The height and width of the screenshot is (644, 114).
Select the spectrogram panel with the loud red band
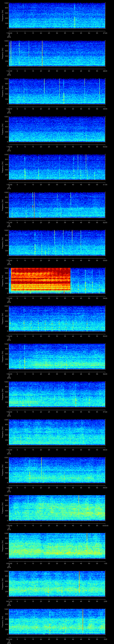coord(57,280)
